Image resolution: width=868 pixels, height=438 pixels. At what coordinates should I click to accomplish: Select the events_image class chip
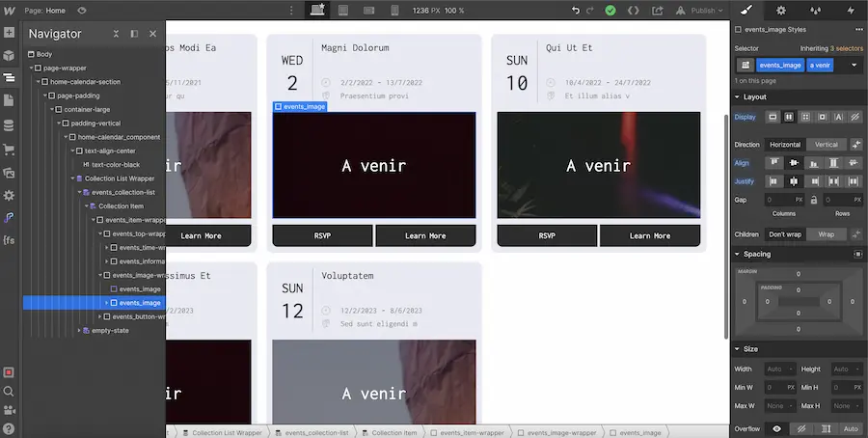pos(780,65)
